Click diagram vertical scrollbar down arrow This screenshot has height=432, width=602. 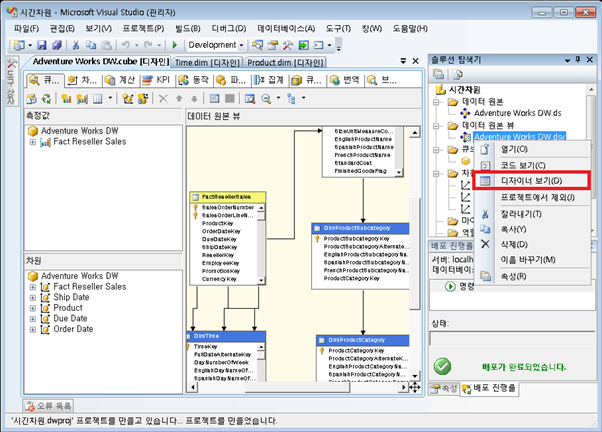(x=415, y=376)
